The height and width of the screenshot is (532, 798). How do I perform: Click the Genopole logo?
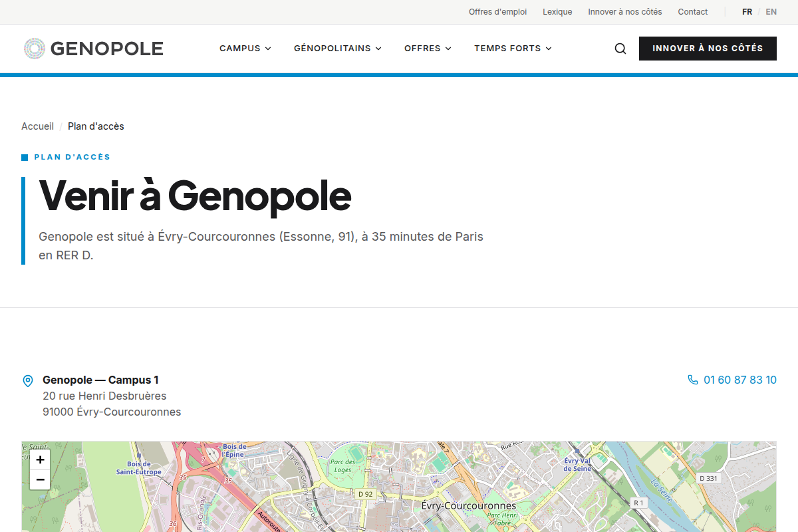tap(93, 49)
